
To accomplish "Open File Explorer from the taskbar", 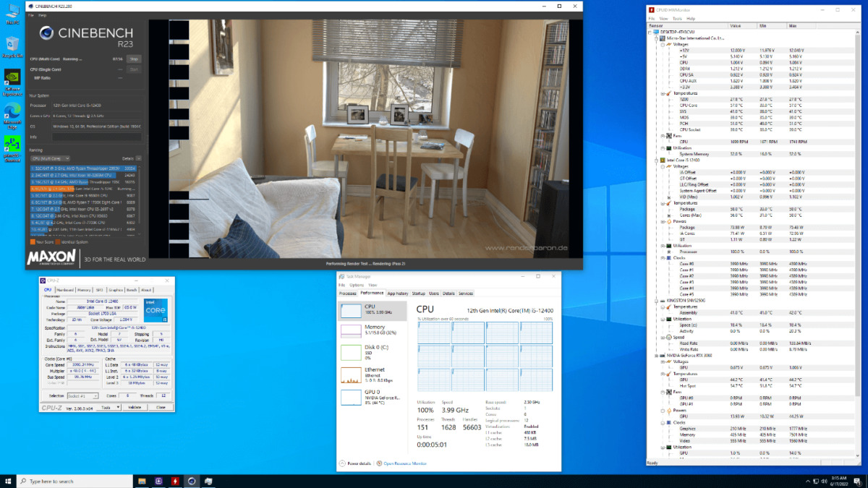I will tap(142, 481).
